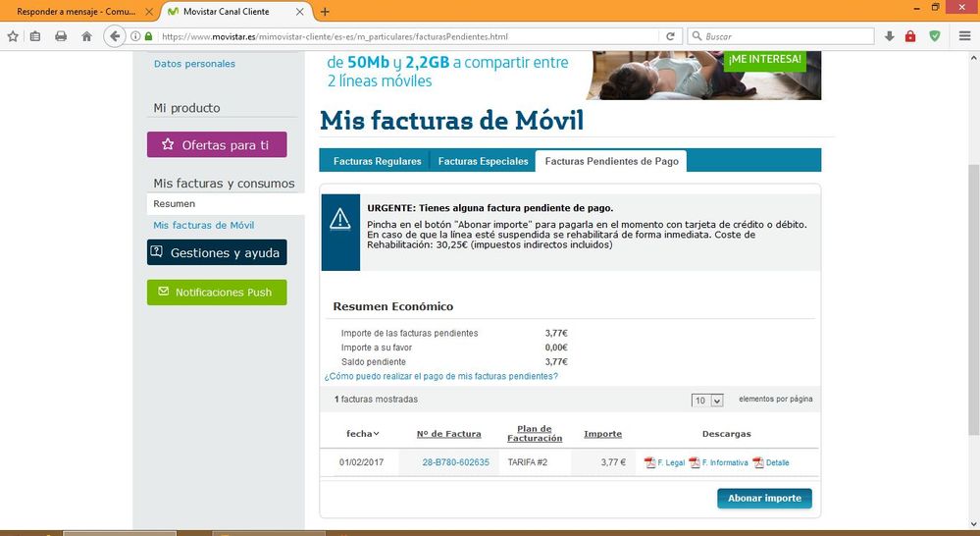Image resolution: width=980 pixels, height=536 pixels.
Task: Switch to Facturas Especiales tab
Action: [x=483, y=161]
